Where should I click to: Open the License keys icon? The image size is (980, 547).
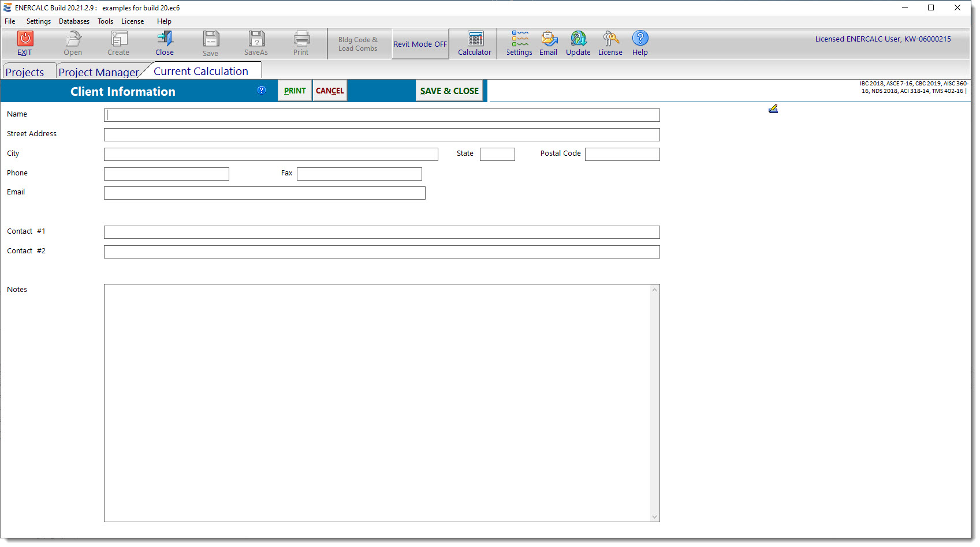[x=610, y=39]
